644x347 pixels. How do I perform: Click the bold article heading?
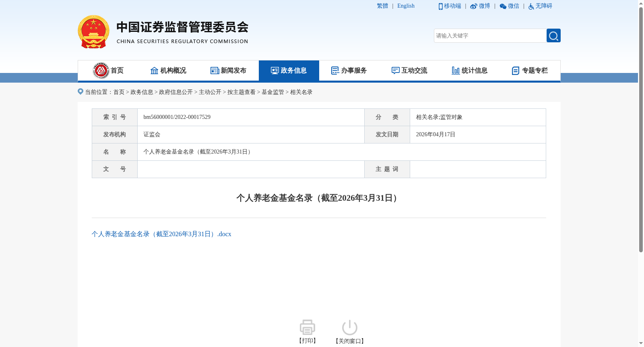click(x=319, y=198)
